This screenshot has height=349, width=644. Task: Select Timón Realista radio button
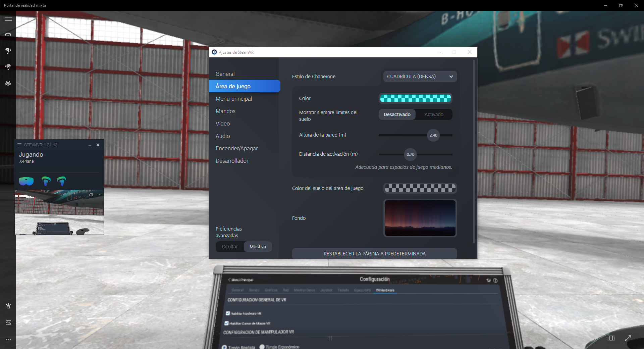click(x=224, y=347)
